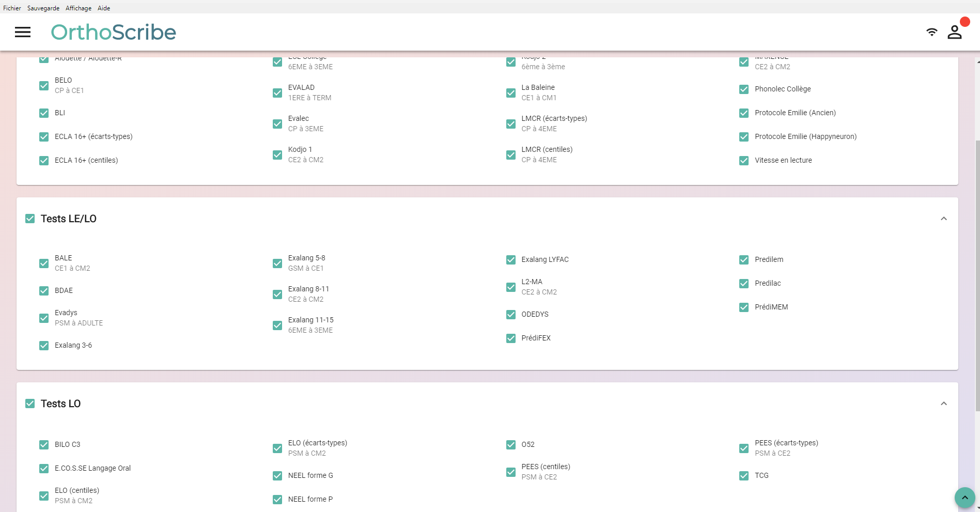Uncheck the ODEDYS test

[x=511, y=315]
